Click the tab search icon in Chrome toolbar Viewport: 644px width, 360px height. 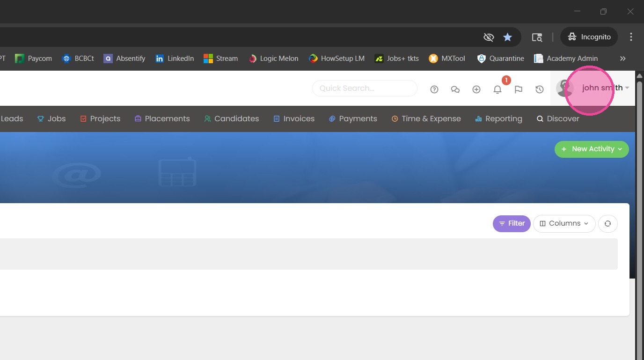(x=537, y=37)
